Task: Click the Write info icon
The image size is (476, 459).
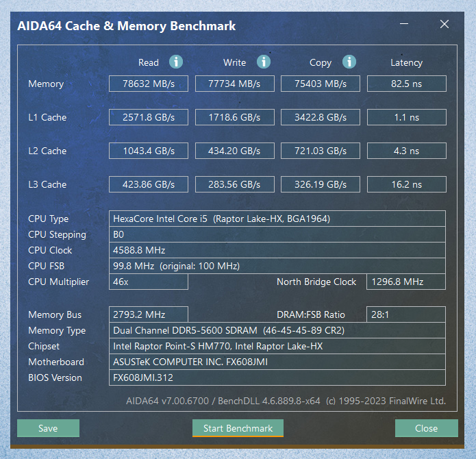Action: pyautogui.click(x=264, y=62)
